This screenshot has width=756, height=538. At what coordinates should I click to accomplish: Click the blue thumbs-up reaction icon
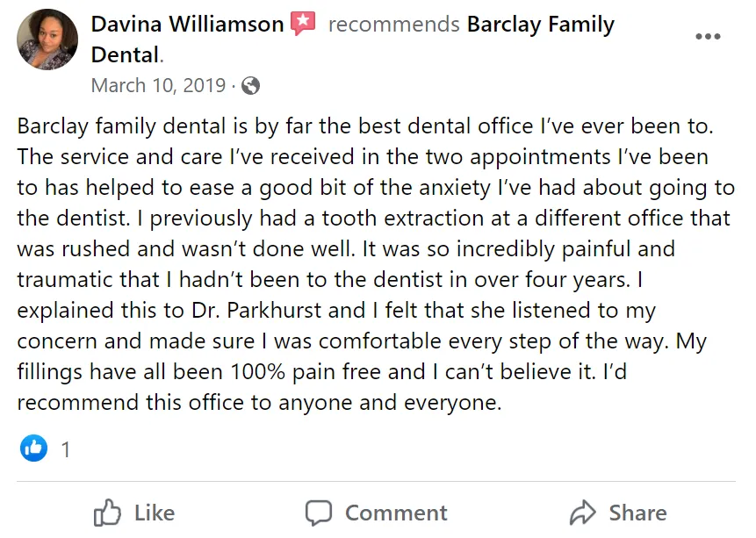pyautogui.click(x=34, y=449)
